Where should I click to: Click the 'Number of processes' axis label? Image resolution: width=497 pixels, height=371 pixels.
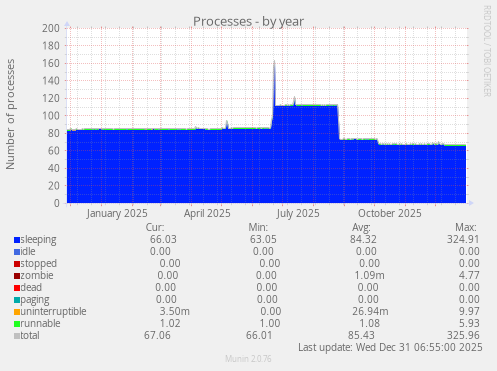click(x=10, y=114)
